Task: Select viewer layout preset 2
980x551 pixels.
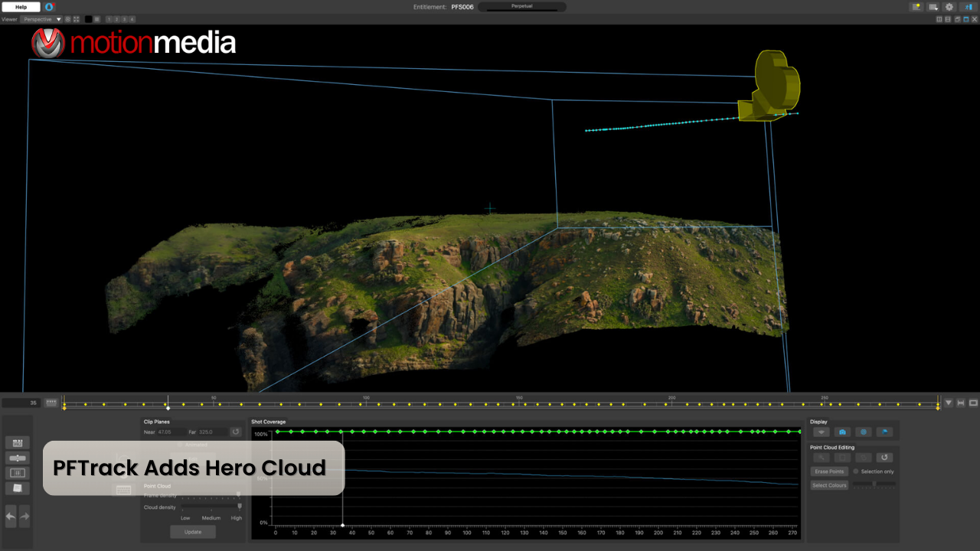Action: [116, 19]
